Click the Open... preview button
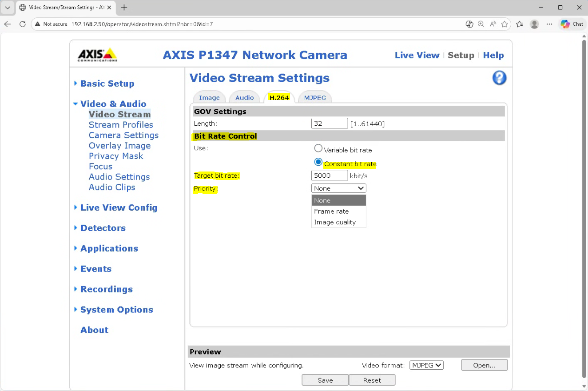 (x=484, y=365)
